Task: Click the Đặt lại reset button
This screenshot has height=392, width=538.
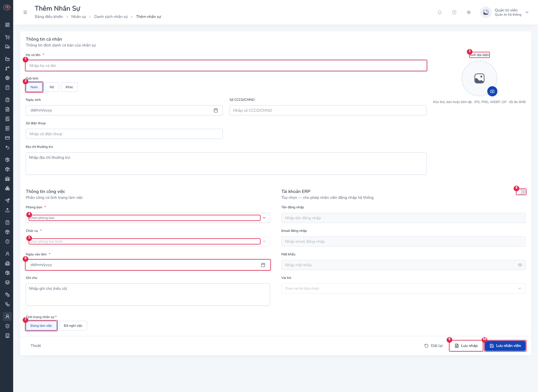Action: click(x=433, y=346)
